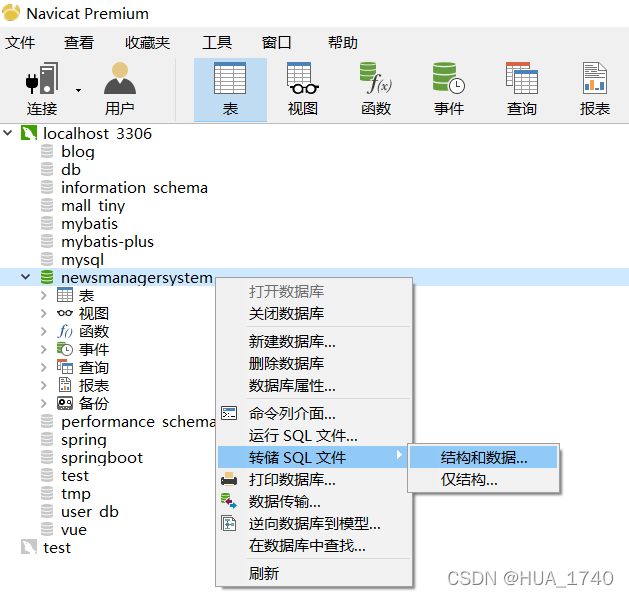Expand the 查询 node in tree

(x=44, y=368)
